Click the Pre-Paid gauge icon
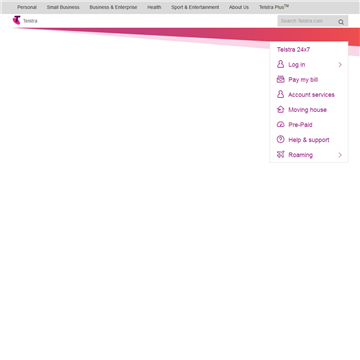This screenshot has height=360, width=360. tap(280, 124)
